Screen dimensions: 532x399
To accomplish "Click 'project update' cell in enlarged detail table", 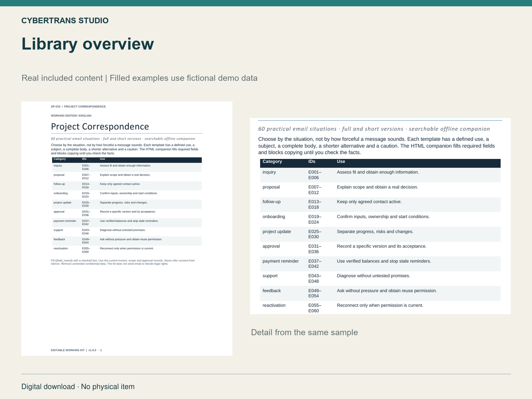I will [x=277, y=232].
